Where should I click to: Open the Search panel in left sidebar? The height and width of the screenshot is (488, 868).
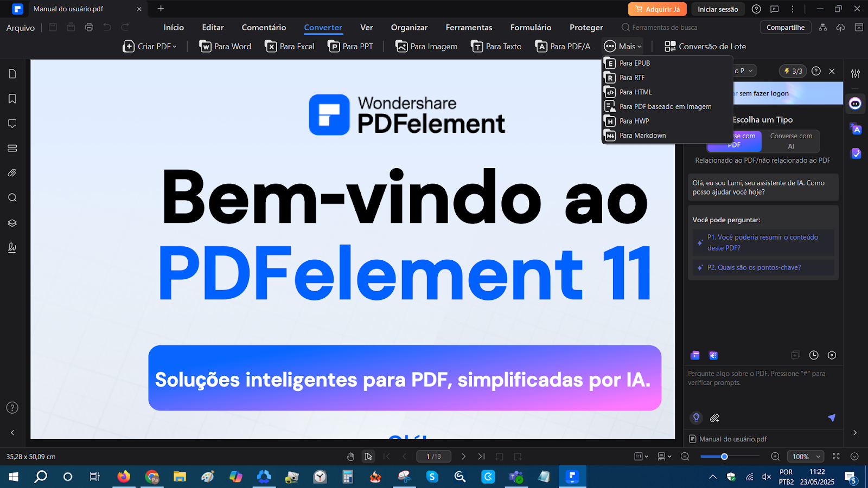(x=12, y=198)
